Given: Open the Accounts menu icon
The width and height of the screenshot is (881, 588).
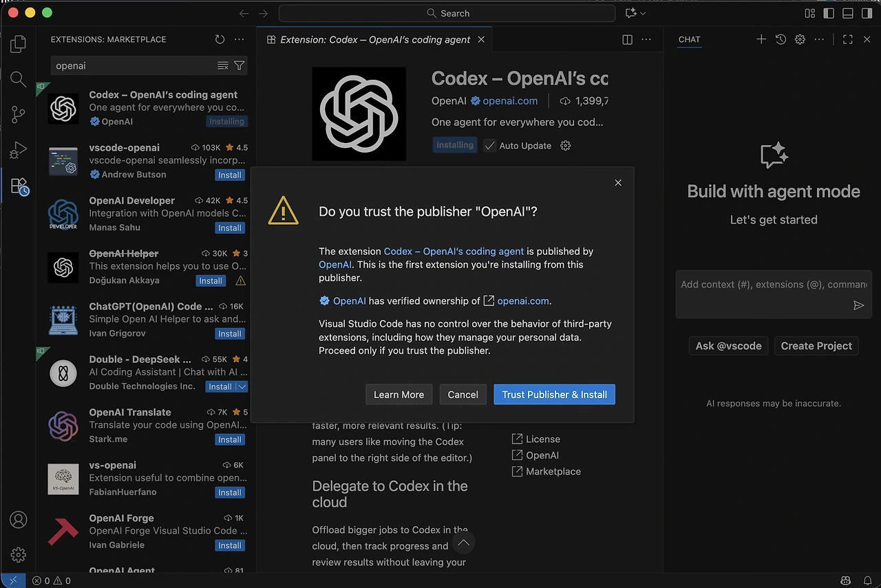Looking at the screenshot, I should coord(19,519).
